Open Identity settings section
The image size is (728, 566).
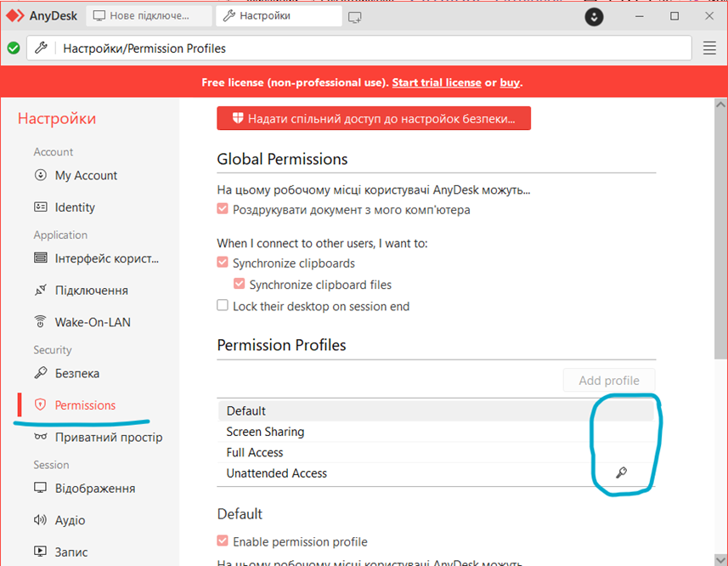coord(75,207)
